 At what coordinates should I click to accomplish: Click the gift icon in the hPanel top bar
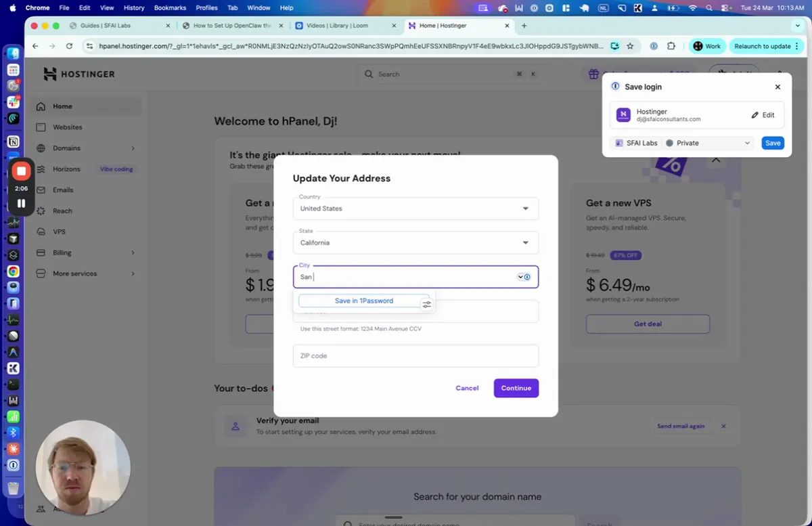593,74
